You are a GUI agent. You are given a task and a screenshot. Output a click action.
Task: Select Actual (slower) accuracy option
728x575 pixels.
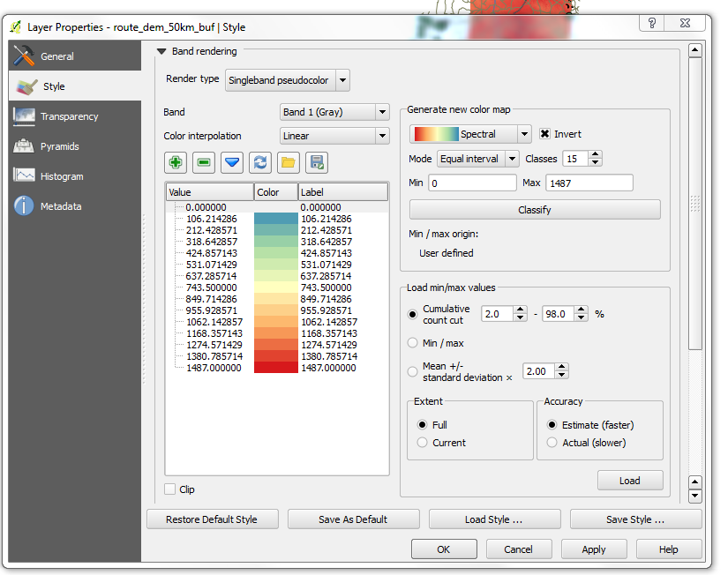(x=552, y=442)
